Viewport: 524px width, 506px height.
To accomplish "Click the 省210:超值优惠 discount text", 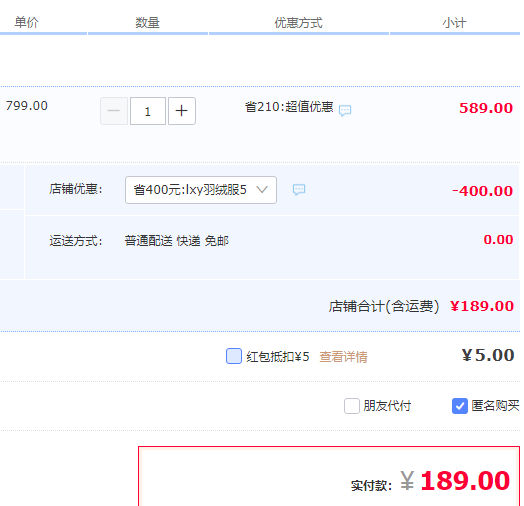I will 289,107.
